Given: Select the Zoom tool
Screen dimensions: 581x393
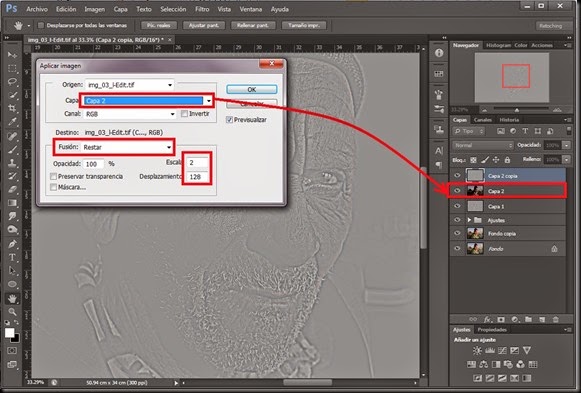Looking at the screenshot, I should [12, 312].
